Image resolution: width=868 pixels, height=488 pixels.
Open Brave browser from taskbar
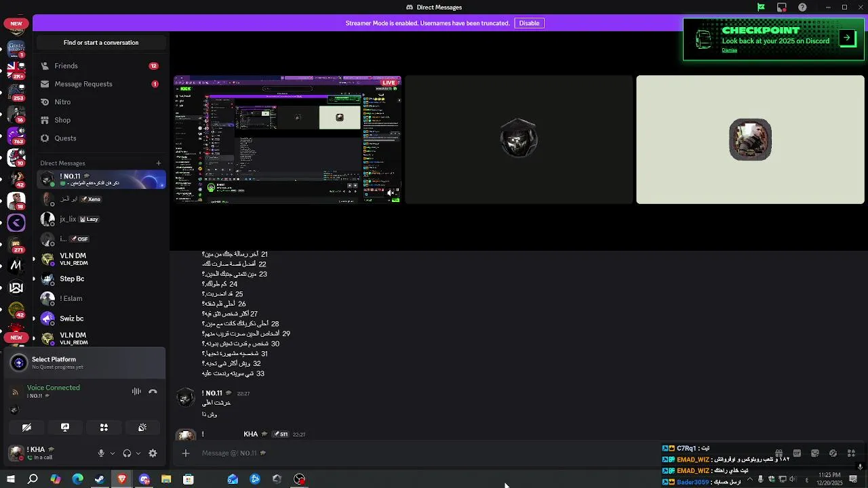click(x=122, y=479)
